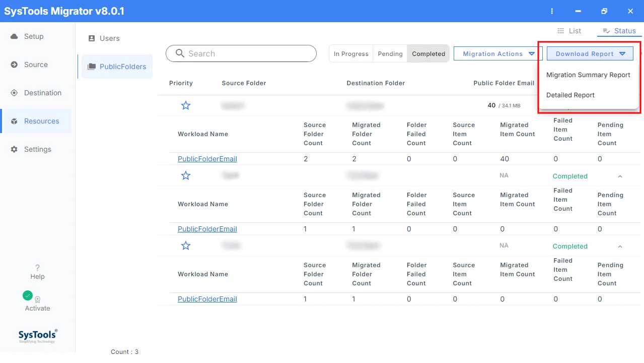Click the PublicFolders folder icon

click(92, 67)
